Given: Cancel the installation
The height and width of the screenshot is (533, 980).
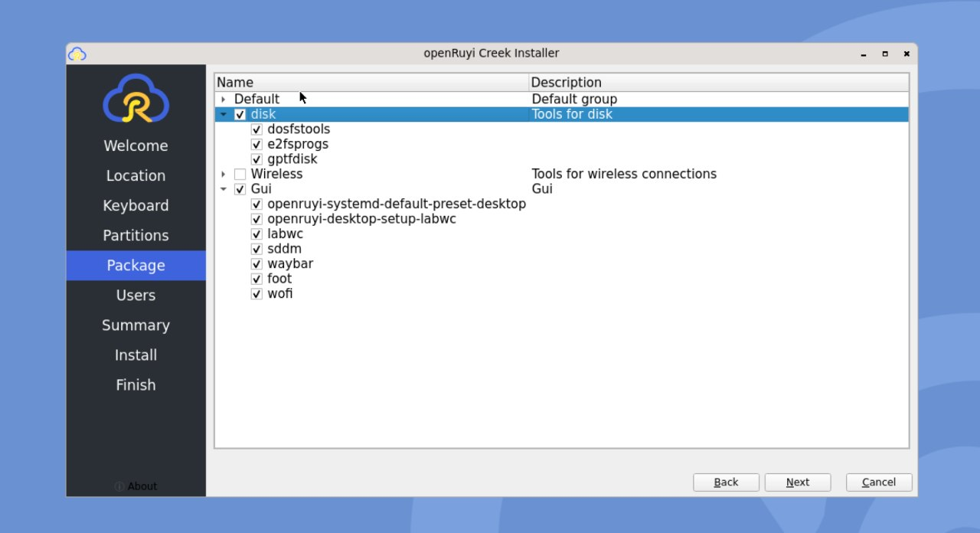Looking at the screenshot, I should (878, 482).
